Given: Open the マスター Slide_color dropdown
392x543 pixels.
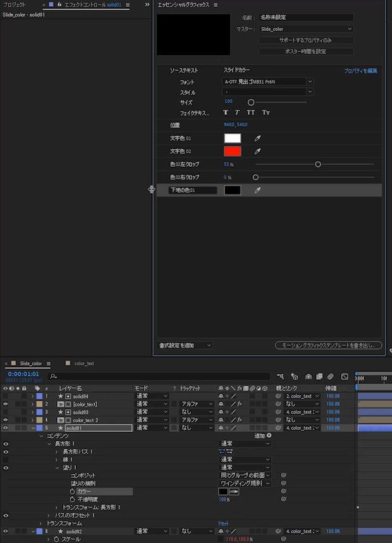Looking at the screenshot, I should pos(306,29).
